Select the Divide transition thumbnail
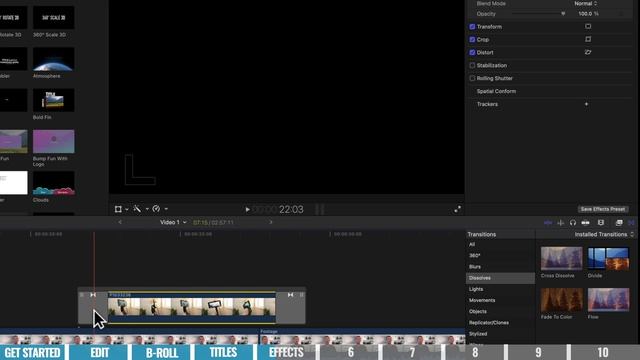 (x=608, y=258)
